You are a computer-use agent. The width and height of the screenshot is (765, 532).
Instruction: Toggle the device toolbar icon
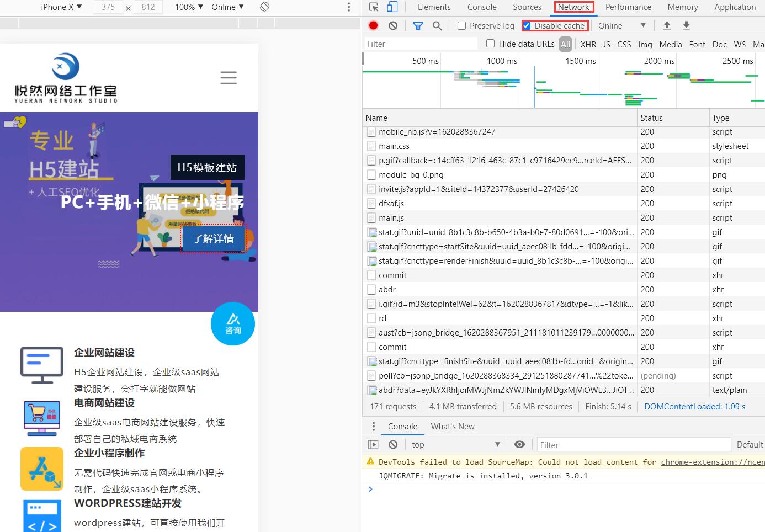[x=392, y=7]
